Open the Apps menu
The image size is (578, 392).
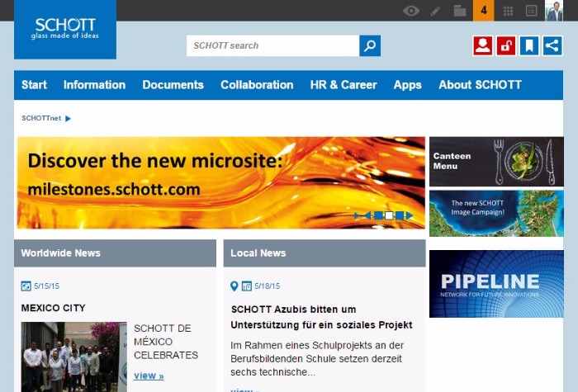point(407,85)
